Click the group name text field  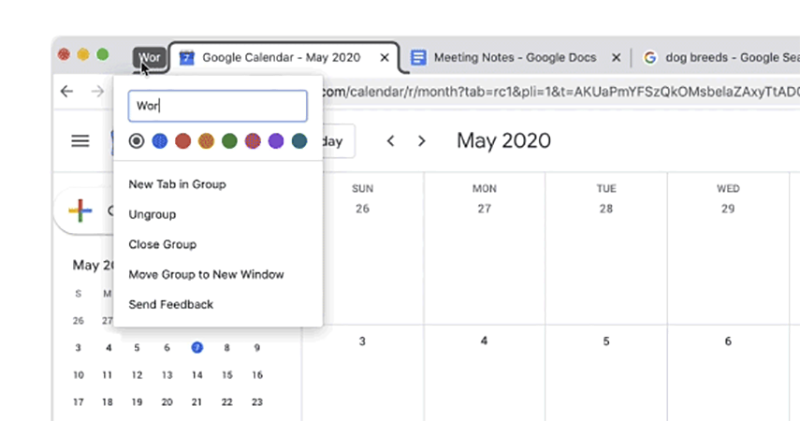[217, 106]
